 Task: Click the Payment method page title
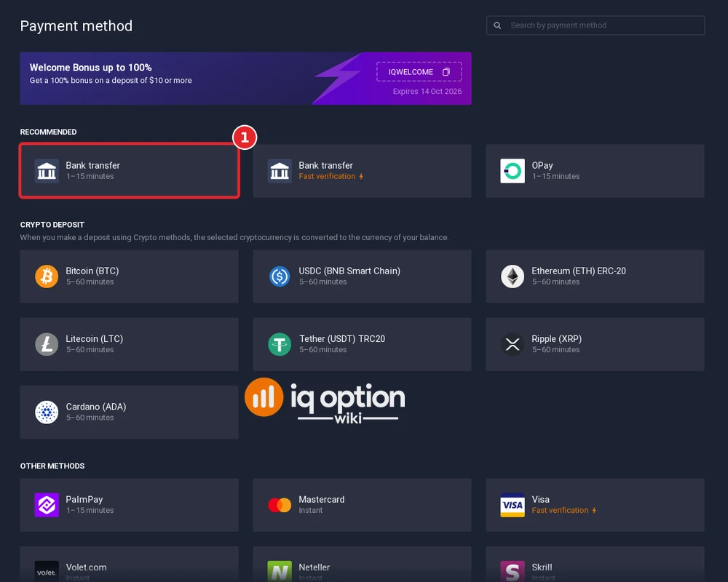76,25
